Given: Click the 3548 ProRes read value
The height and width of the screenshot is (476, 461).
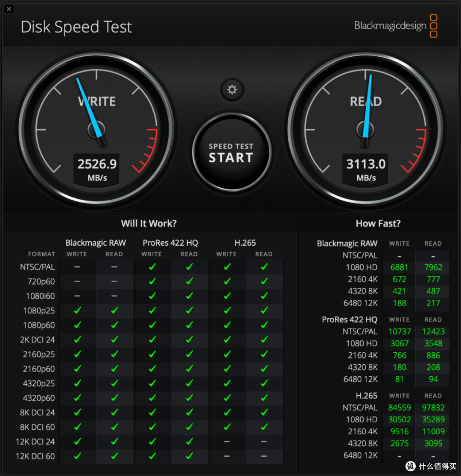Looking at the screenshot, I should pyautogui.click(x=433, y=343).
